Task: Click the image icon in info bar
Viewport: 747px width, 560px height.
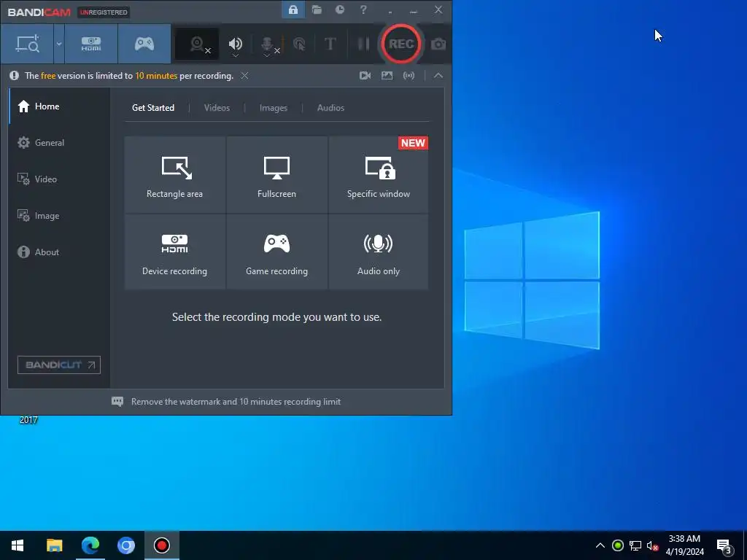Action: tap(387, 76)
